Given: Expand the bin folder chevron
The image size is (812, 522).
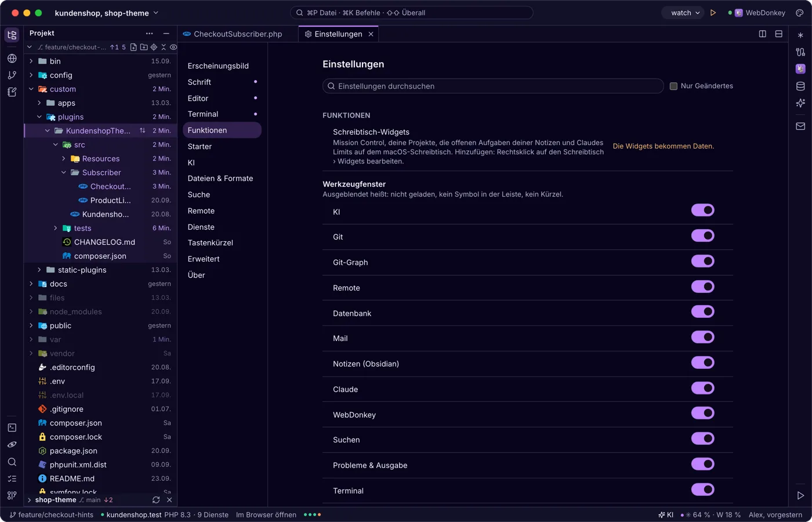Looking at the screenshot, I should click(x=31, y=61).
